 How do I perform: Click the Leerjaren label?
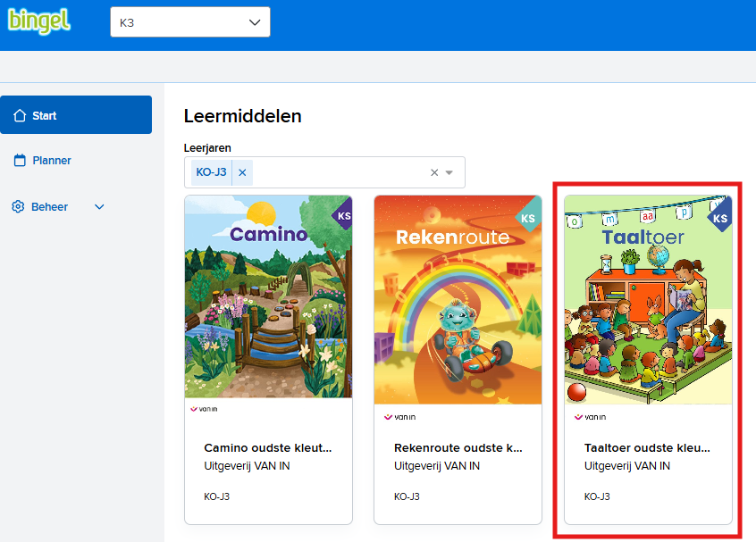point(207,148)
